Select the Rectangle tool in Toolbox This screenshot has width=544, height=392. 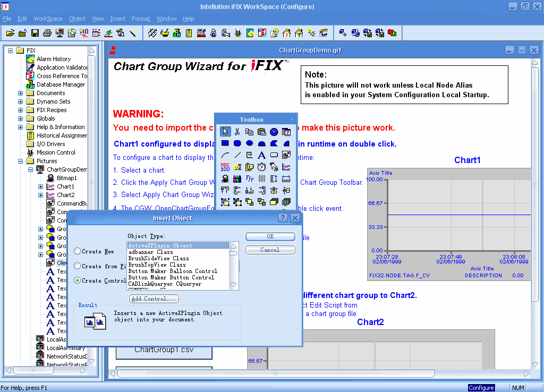tap(225, 143)
